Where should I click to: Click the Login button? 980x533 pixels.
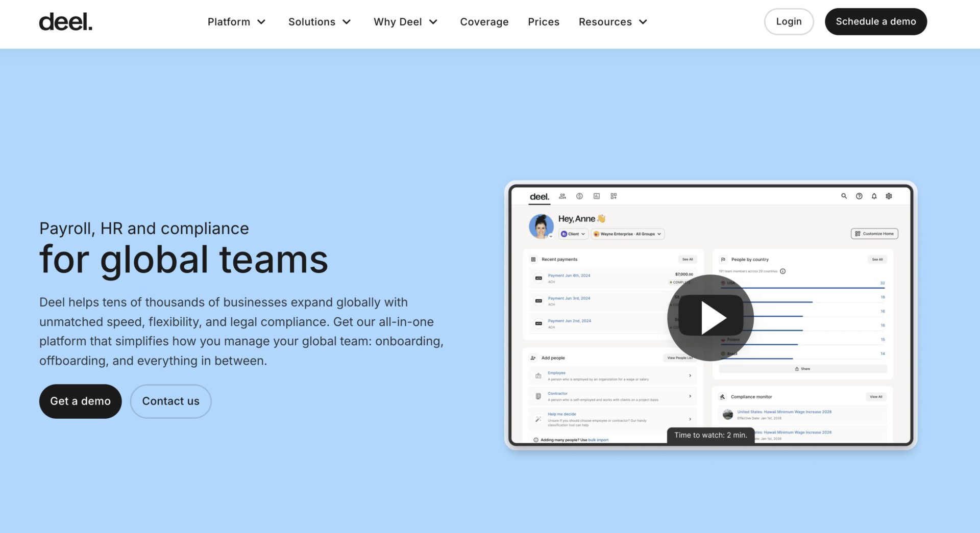point(789,21)
